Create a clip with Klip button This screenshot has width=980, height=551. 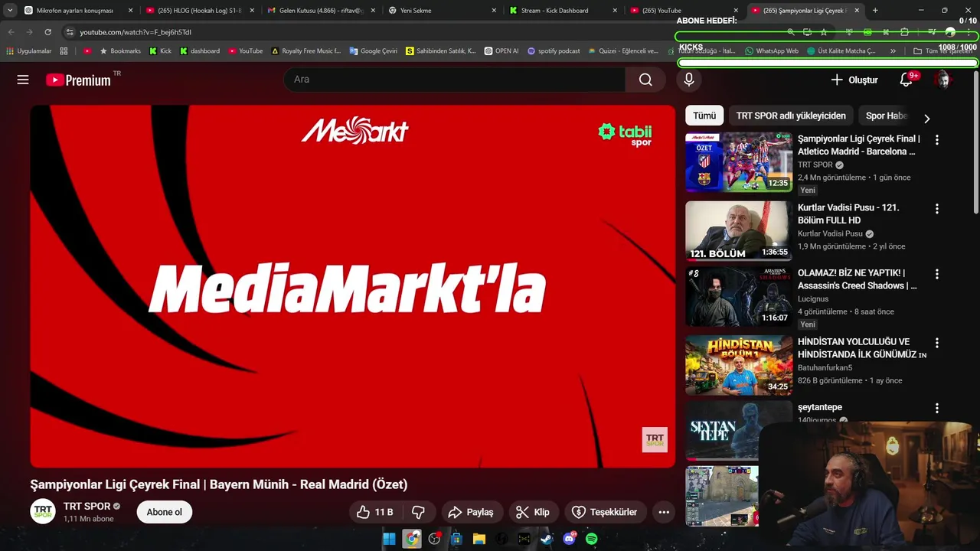pos(533,512)
